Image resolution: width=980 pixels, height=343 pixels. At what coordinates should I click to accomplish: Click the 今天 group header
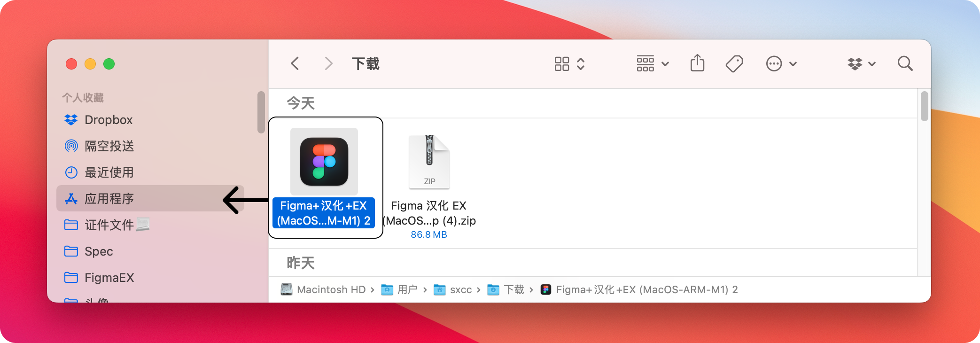tap(301, 103)
